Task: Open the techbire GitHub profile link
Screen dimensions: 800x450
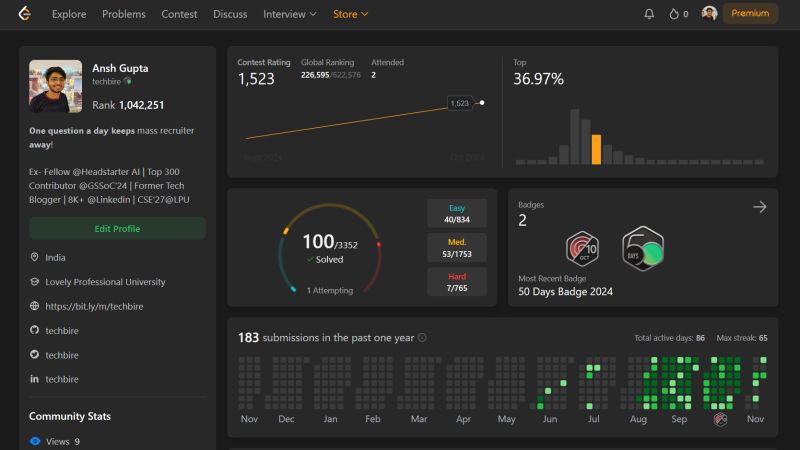Action: click(62, 331)
